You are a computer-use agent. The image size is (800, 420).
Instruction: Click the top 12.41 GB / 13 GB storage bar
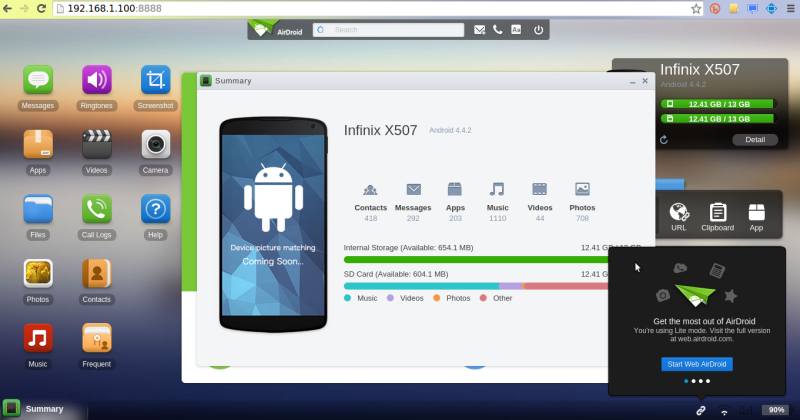tap(719, 104)
